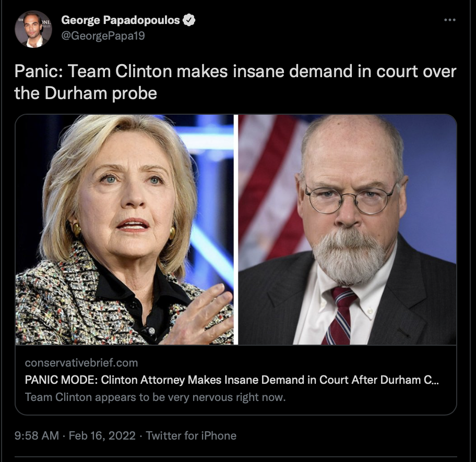
Task: Open the left card photo of blonde woman
Action: tap(124, 229)
